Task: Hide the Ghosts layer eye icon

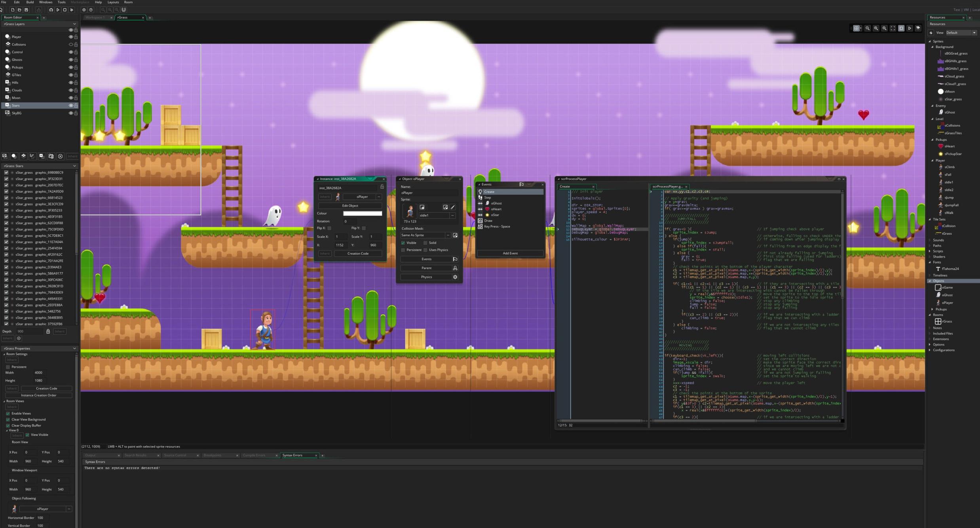Action: click(71, 60)
